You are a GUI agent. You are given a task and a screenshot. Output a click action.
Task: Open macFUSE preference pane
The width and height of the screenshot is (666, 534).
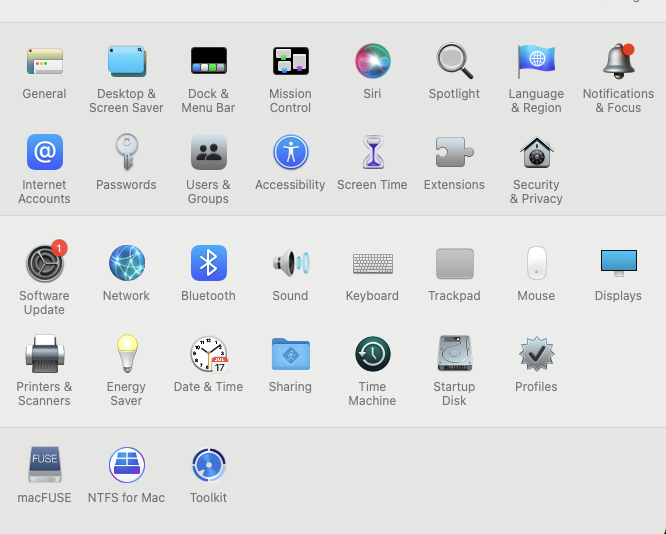(x=45, y=464)
